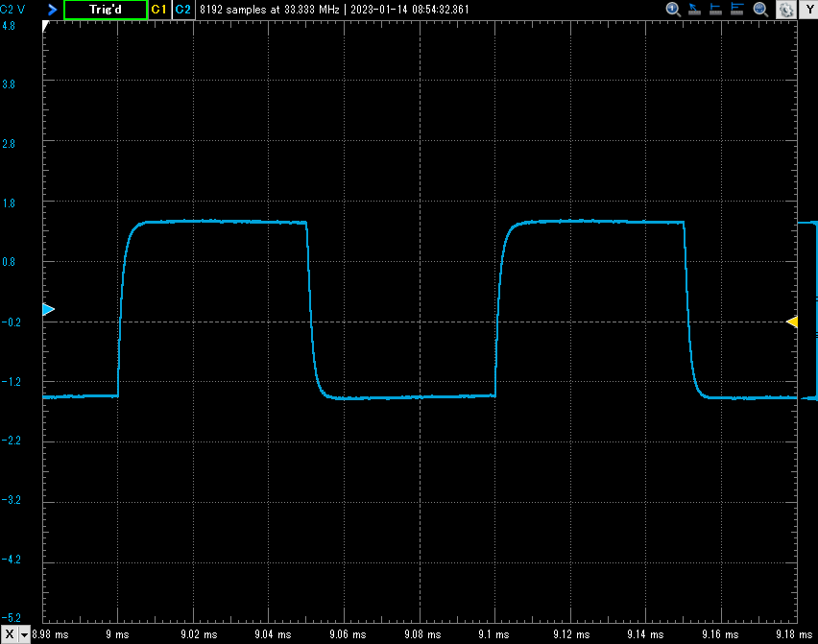
Task: Click the 9.14 ms time axis label
Action: pos(645,634)
